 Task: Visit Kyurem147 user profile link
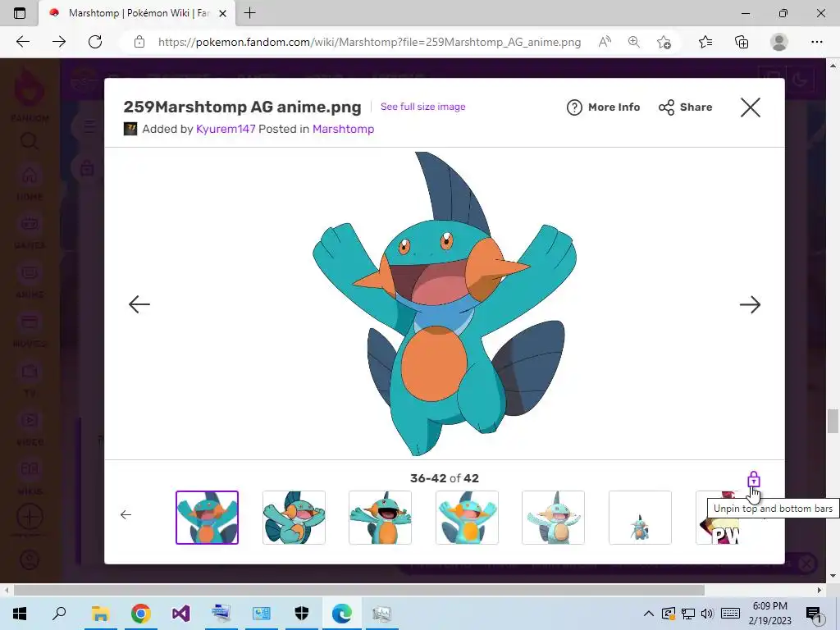(x=226, y=129)
